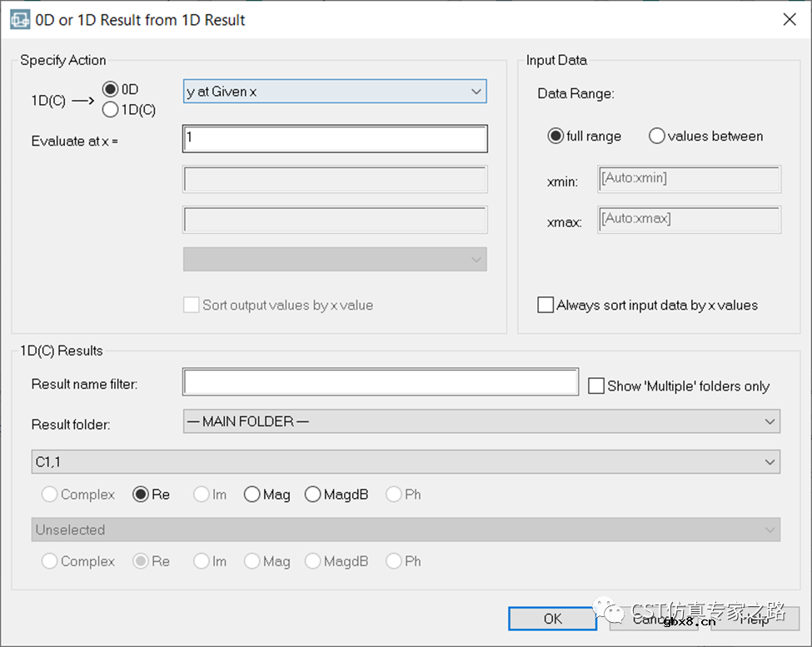Enable Always sort input data by x values
The width and height of the screenshot is (812, 647).
tap(545, 305)
